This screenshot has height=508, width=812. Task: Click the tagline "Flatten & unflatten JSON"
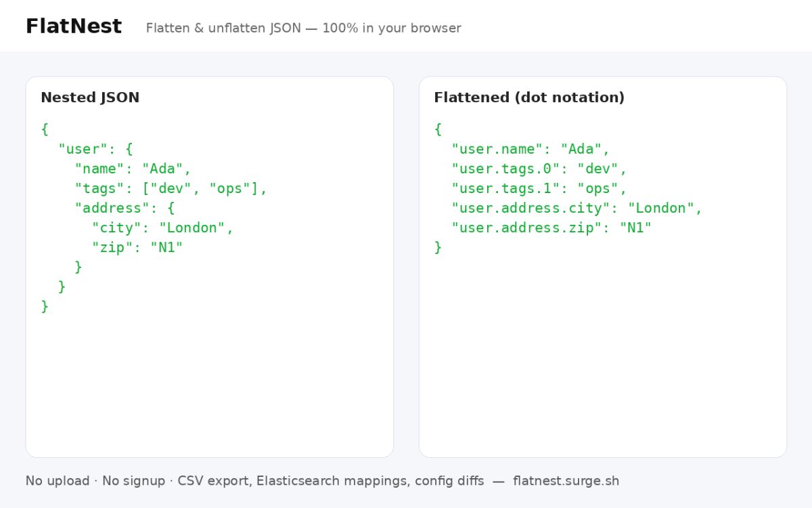[223, 28]
